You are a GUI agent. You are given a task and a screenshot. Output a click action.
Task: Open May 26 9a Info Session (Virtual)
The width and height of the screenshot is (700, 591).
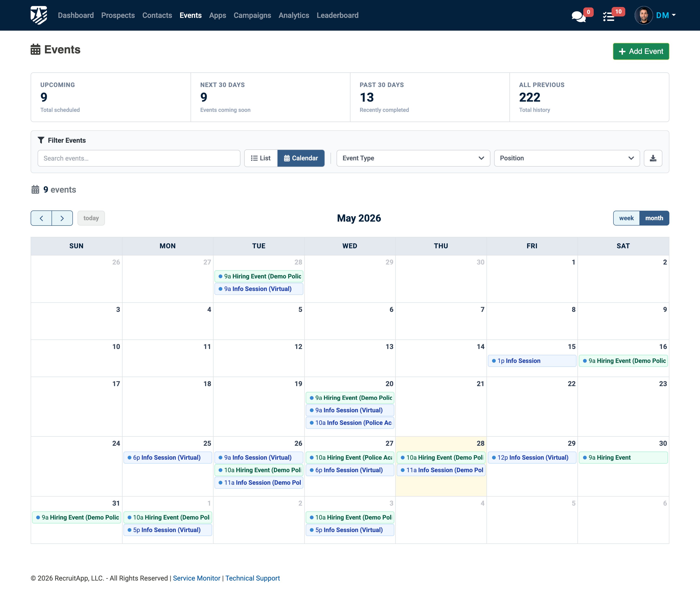pyautogui.click(x=259, y=458)
